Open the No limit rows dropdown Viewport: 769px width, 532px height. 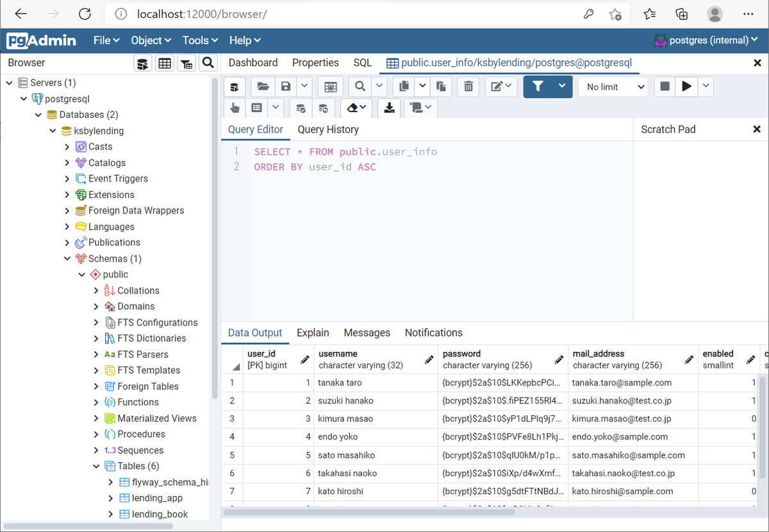613,87
